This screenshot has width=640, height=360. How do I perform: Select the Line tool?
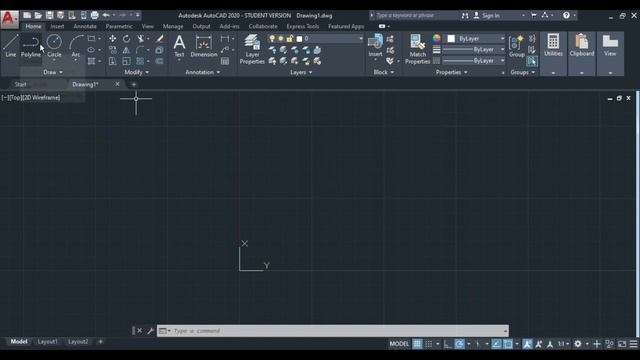point(11,46)
